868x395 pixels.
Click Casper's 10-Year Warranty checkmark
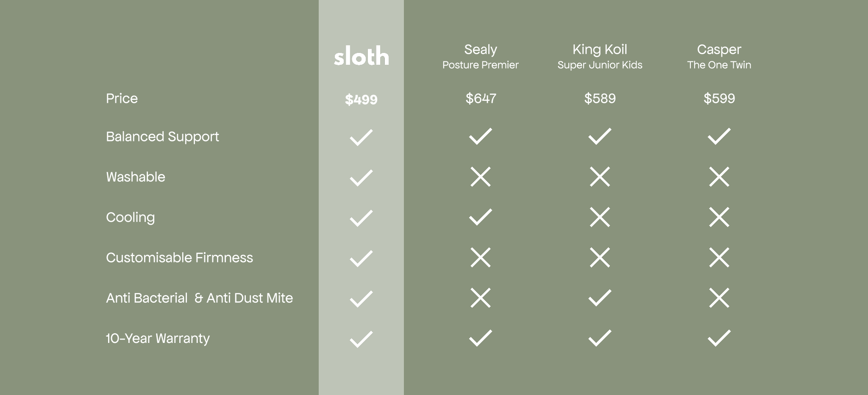point(719,338)
